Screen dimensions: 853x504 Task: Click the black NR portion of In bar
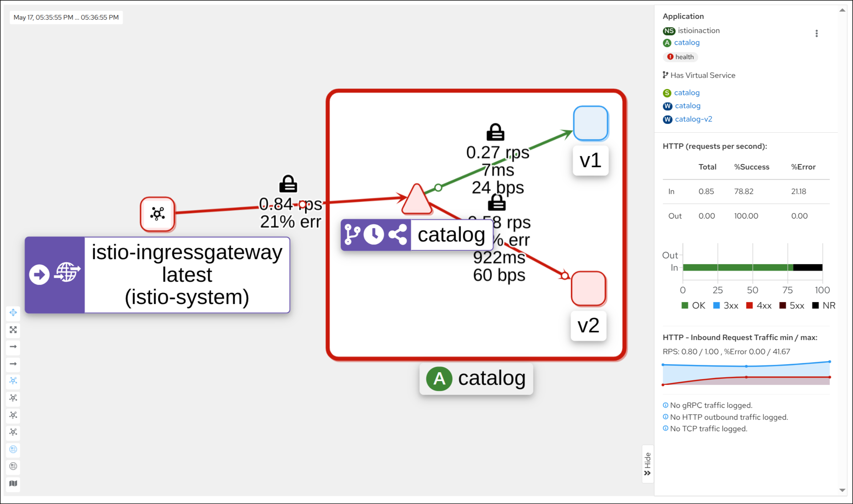tap(808, 268)
